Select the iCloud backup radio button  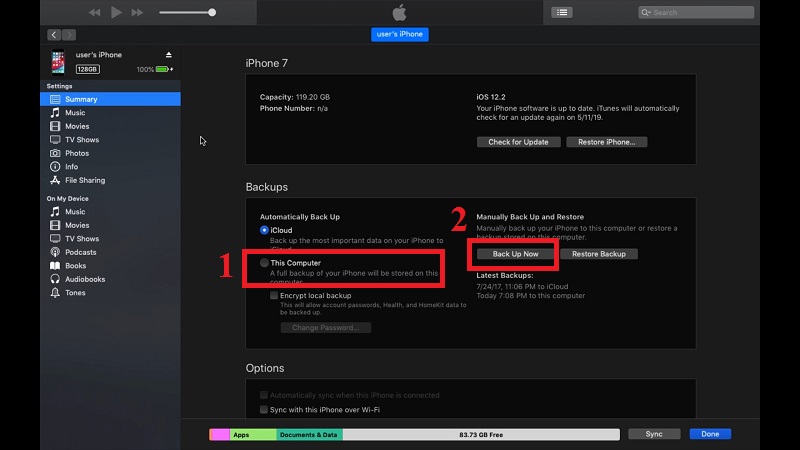pos(264,230)
